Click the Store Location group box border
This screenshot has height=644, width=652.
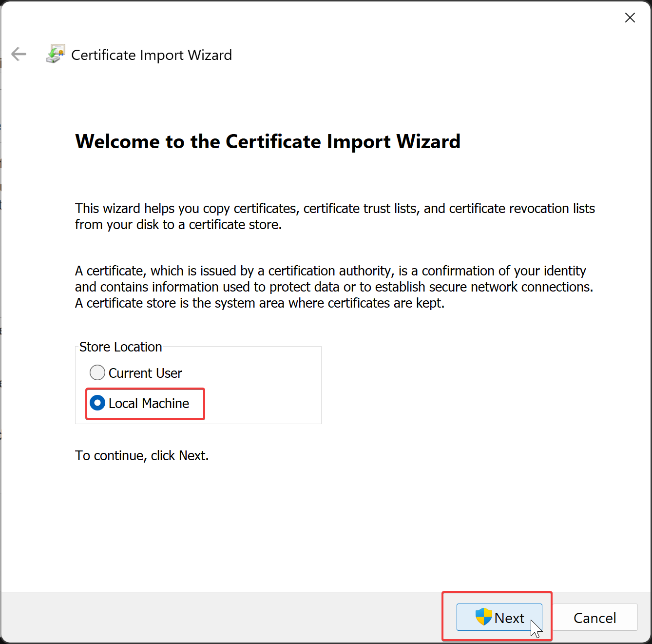pyautogui.click(x=321, y=385)
